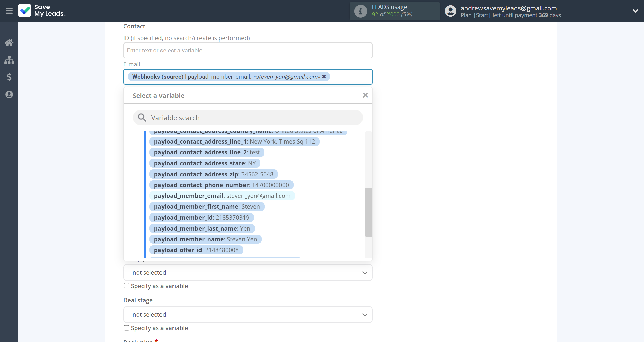Image resolution: width=644 pixels, height=342 pixels.
Task: Click the variable search magnifier icon
Action: [142, 117]
